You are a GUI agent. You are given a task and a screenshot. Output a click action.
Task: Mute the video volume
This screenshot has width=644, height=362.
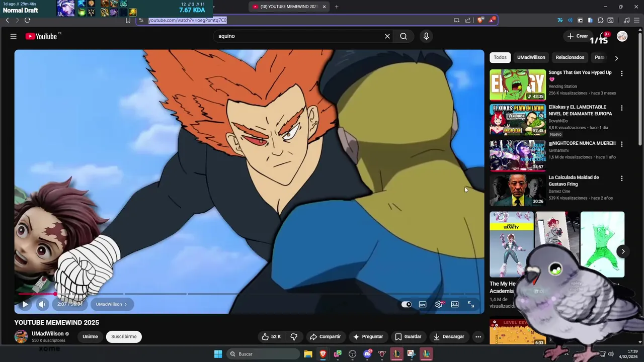click(42, 304)
